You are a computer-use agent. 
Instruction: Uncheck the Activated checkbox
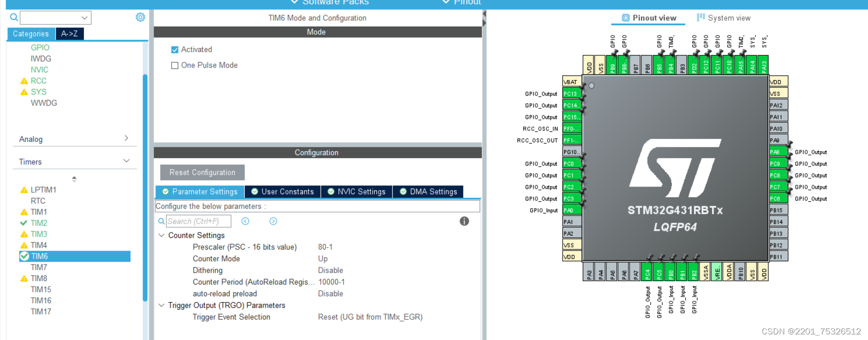(x=175, y=49)
